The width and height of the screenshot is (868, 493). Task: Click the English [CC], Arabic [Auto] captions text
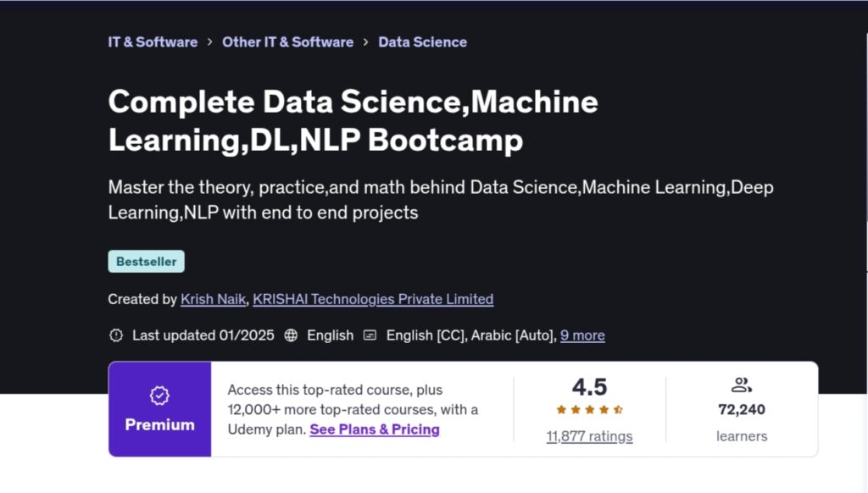(471, 335)
